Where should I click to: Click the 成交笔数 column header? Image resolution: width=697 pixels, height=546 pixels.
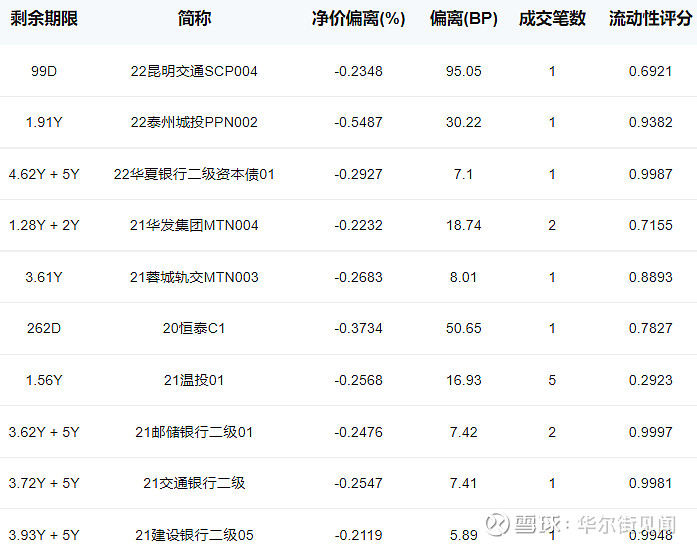[x=552, y=19]
